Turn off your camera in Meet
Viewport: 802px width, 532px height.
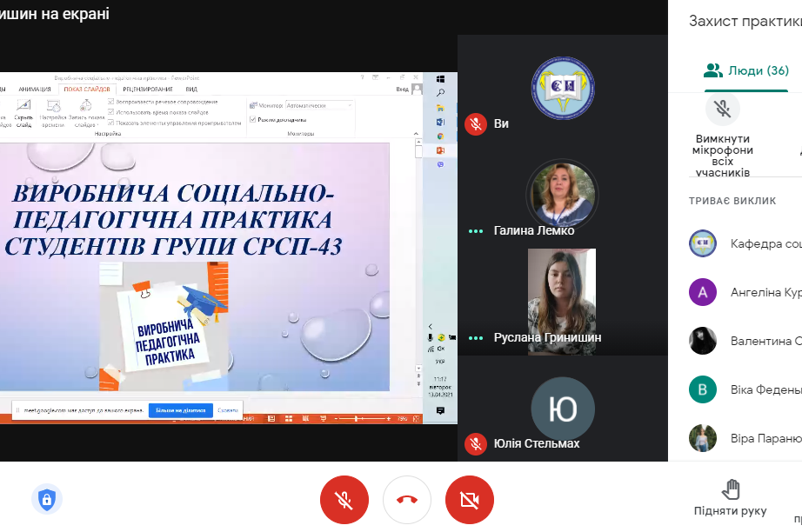point(469,501)
